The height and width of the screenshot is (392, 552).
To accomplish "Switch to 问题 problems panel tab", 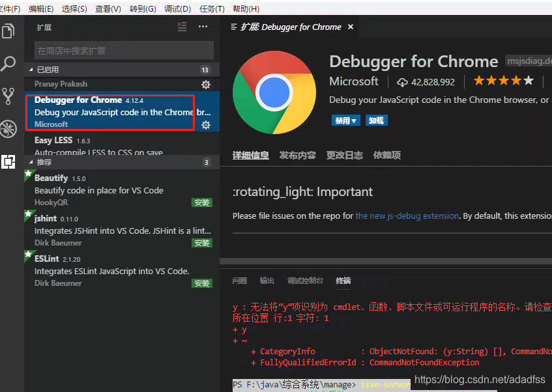I will click(x=240, y=281).
